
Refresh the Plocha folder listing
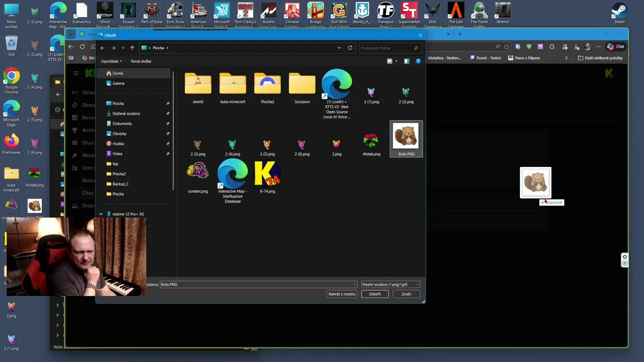[350, 48]
